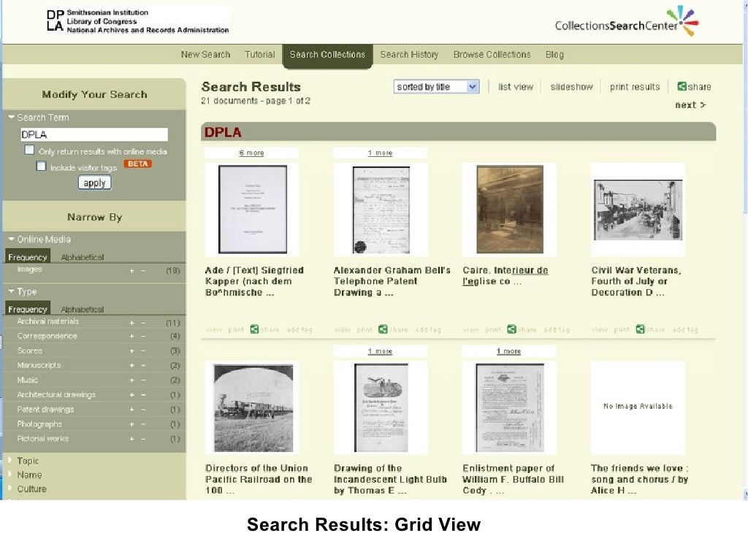Click plus next to Patent drawings
The image size is (748, 560).
(x=131, y=410)
